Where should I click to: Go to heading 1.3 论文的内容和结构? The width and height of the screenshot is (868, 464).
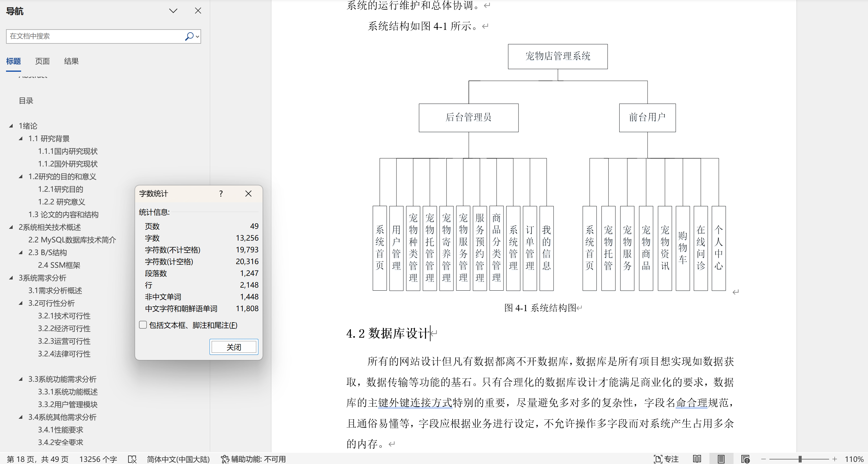point(63,214)
